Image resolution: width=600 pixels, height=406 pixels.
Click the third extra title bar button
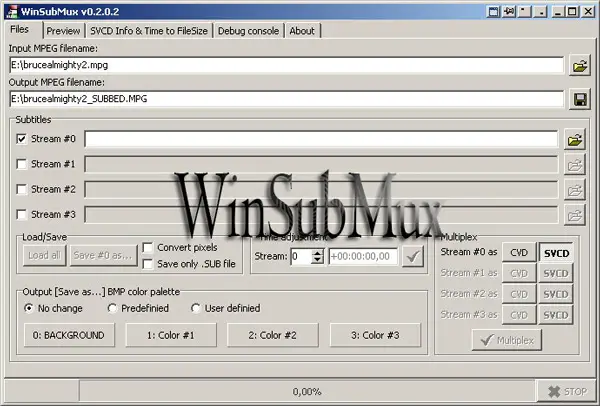525,12
